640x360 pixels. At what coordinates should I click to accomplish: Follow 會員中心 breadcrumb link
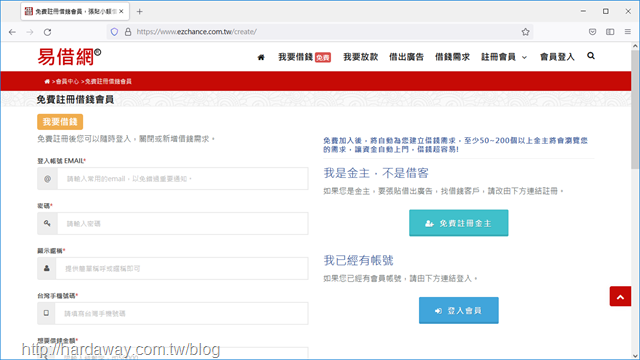pyautogui.click(x=67, y=82)
